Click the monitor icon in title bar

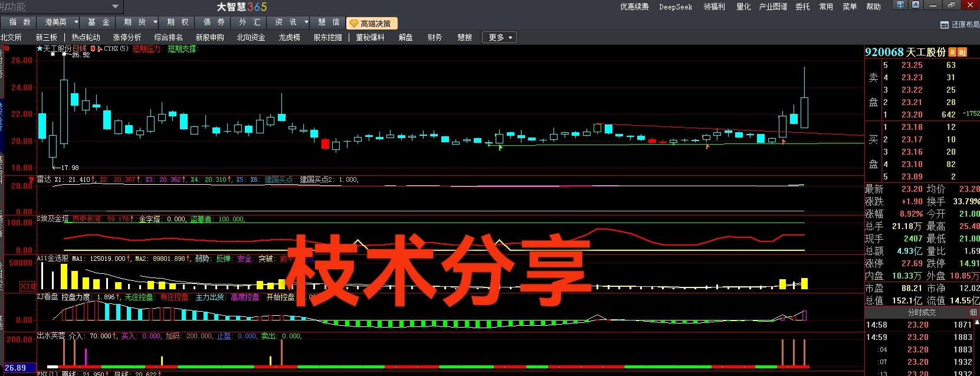[900, 5]
